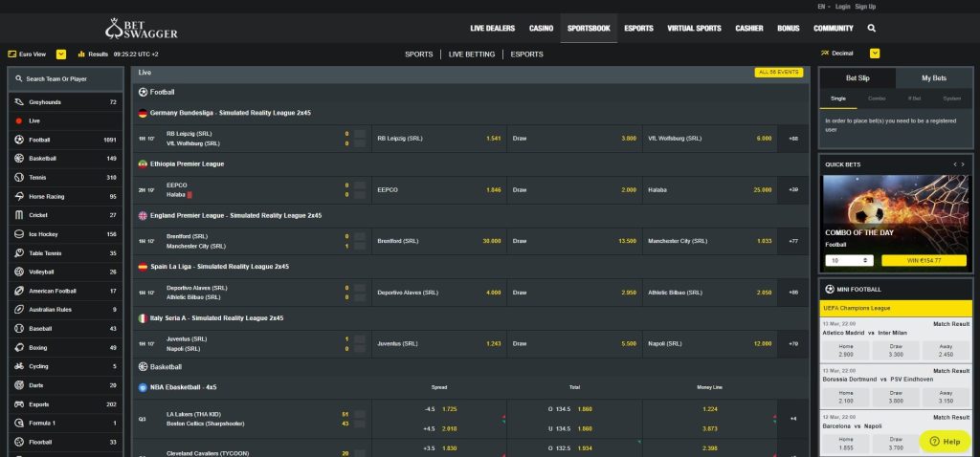Screen dimensions: 980x457
Task: Click the Euro View layout icon
Action: click(x=11, y=54)
